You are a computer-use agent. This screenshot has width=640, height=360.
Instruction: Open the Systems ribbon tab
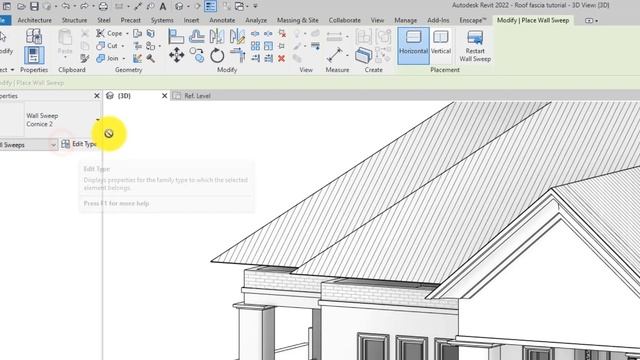pos(162,20)
